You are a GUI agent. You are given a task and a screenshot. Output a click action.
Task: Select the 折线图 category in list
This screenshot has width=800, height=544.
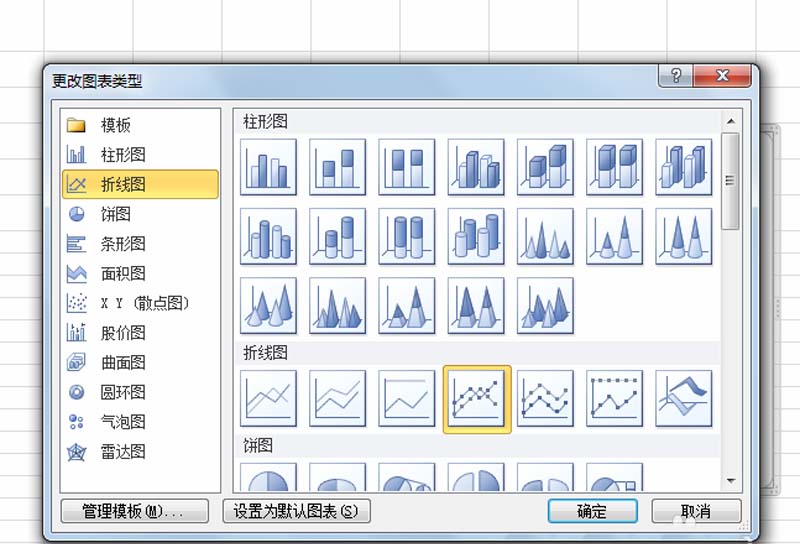click(x=140, y=184)
